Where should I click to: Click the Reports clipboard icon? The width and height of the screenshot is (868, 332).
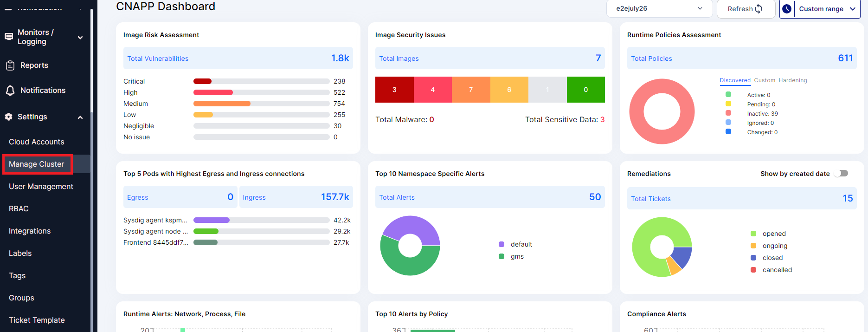click(10, 65)
